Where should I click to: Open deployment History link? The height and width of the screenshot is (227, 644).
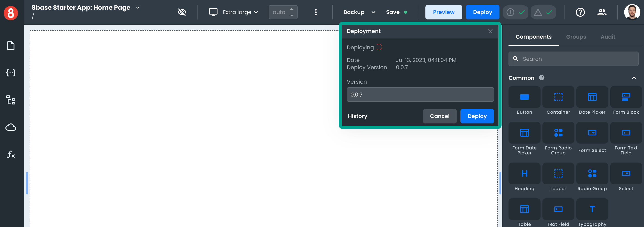357,116
